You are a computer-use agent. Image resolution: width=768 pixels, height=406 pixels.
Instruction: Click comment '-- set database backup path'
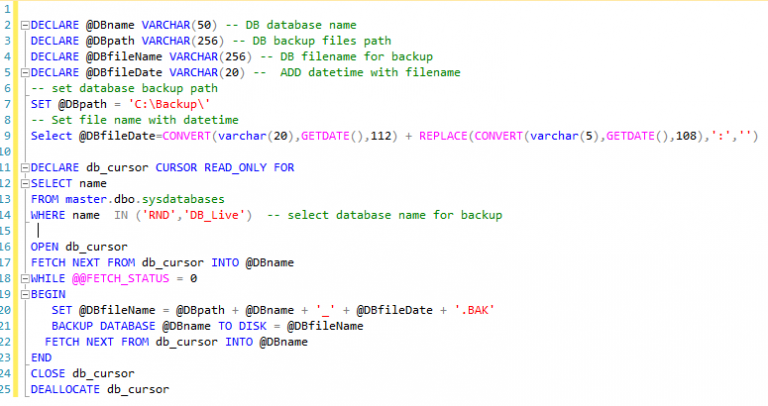click(x=124, y=88)
